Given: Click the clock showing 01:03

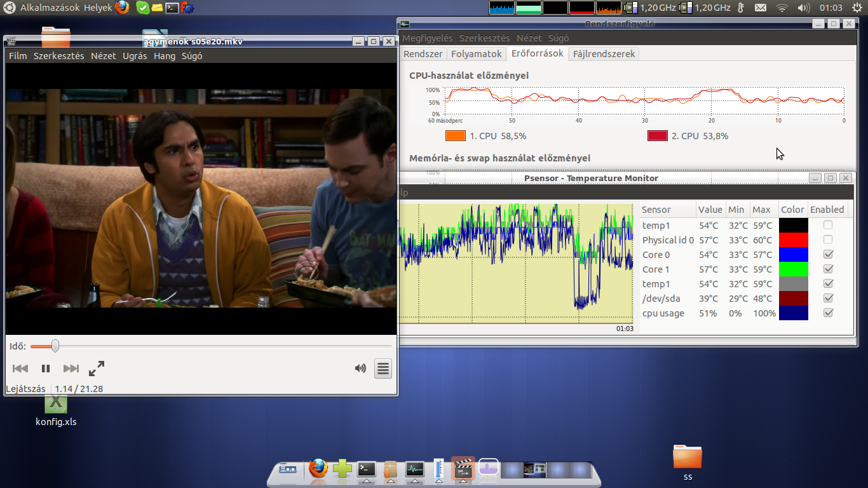Looking at the screenshot, I should pyautogui.click(x=831, y=8).
